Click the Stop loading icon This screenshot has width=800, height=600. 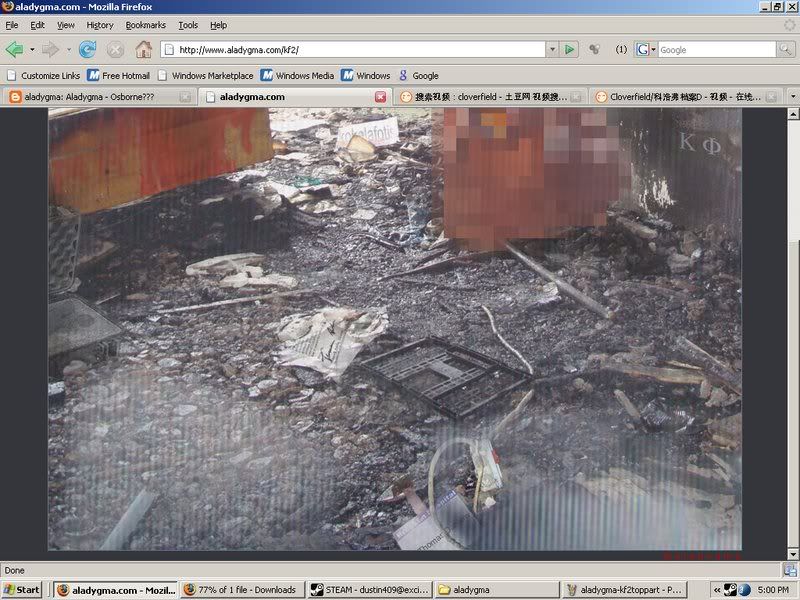tap(115, 49)
